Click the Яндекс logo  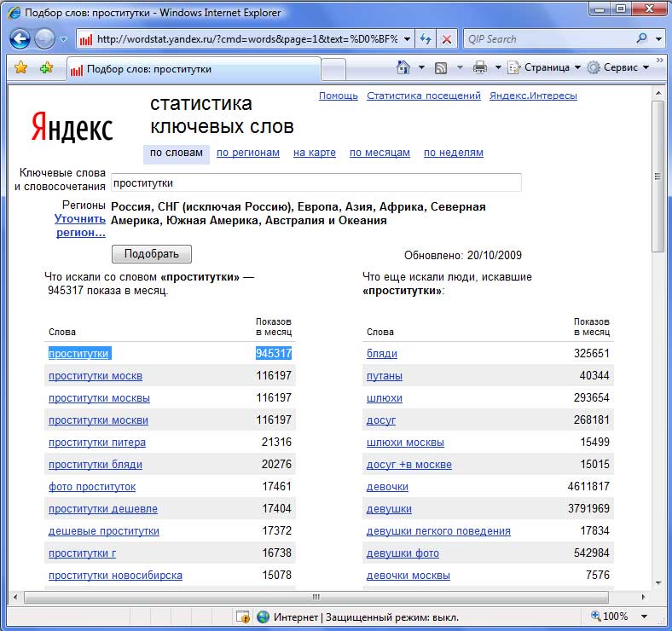click(x=72, y=126)
